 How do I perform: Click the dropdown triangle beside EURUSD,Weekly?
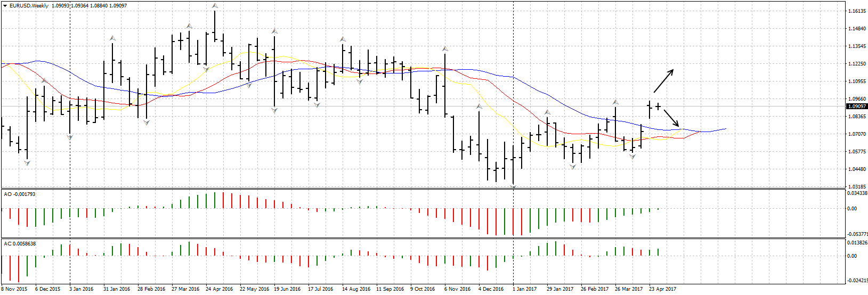point(5,5)
